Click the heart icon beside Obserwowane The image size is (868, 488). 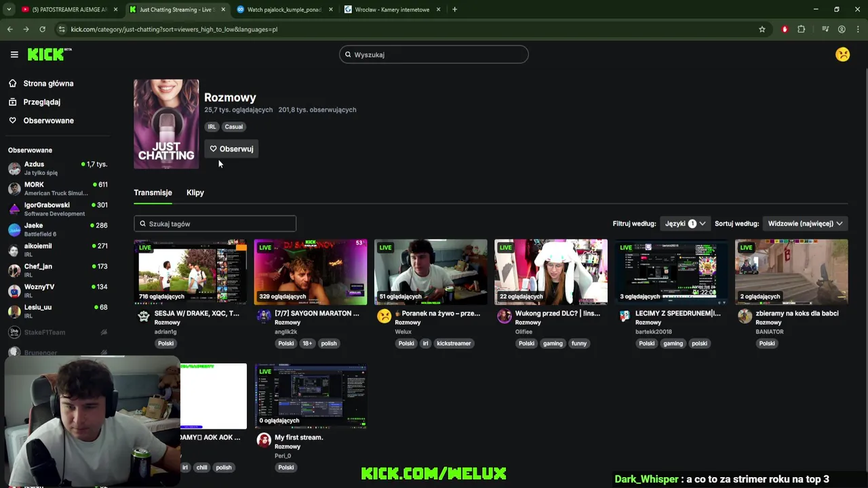(12, 121)
